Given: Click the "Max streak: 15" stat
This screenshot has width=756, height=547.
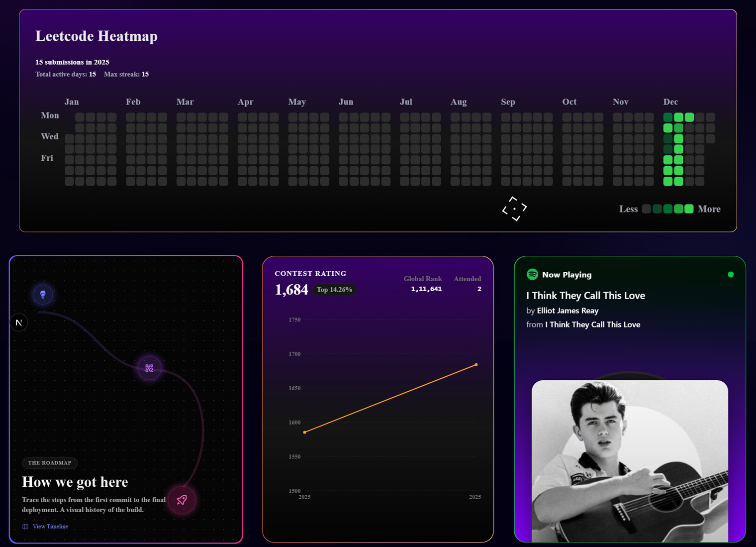Looking at the screenshot, I should tap(126, 74).
